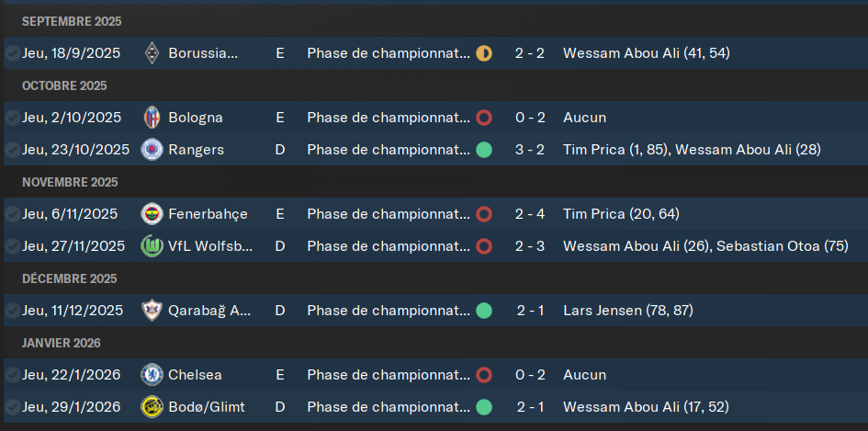Click the green win indicator for Rangers match

484,150
